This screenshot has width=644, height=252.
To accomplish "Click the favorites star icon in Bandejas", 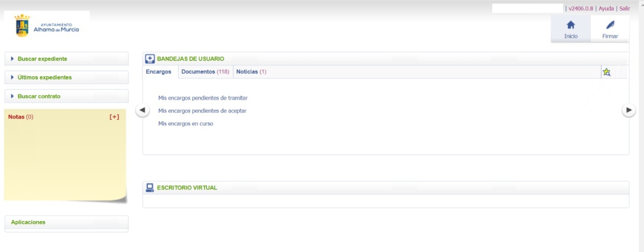I will pos(607,72).
